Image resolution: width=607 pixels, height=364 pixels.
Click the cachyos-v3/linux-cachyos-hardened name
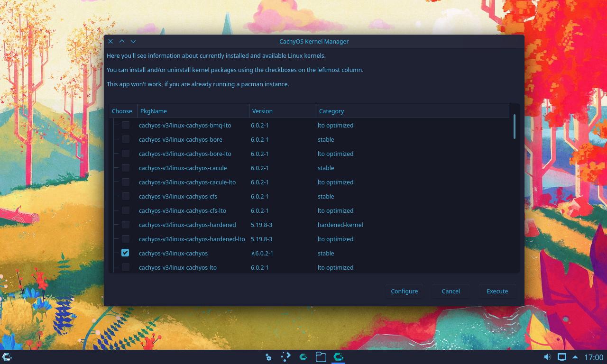187,225
